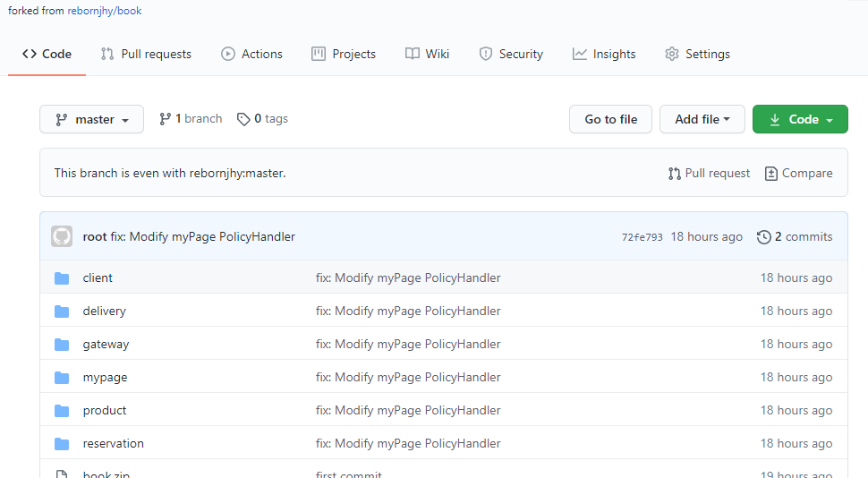The width and height of the screenshot is (868, 478).
Task: Open the reservation folder
Action: click(114, 443)
